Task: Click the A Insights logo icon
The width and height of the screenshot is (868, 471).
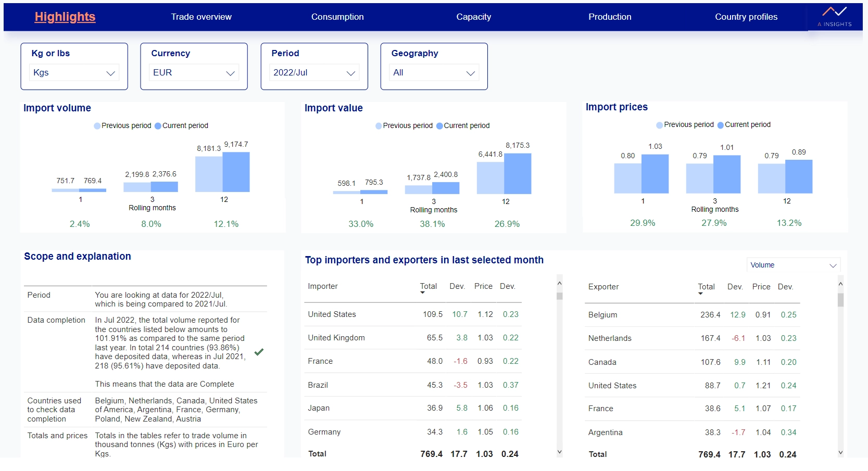Action: 835,16
